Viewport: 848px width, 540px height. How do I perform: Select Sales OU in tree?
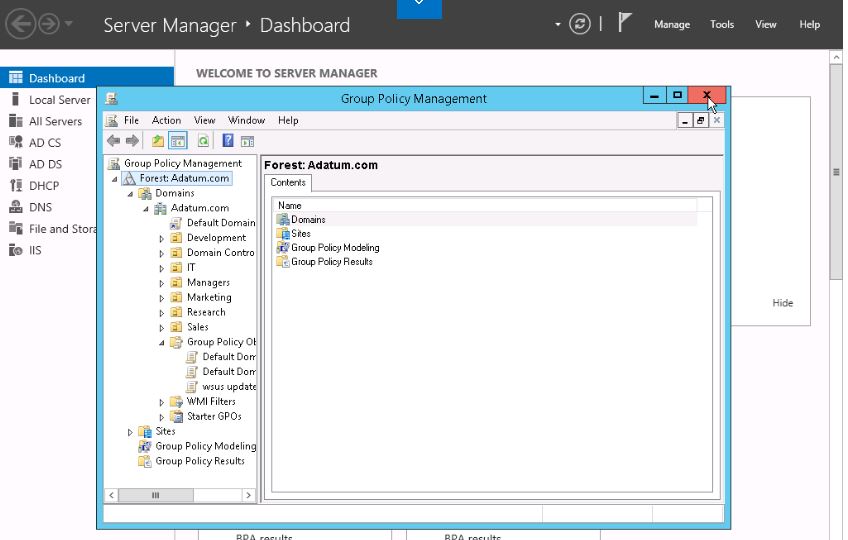pos(197,327)
